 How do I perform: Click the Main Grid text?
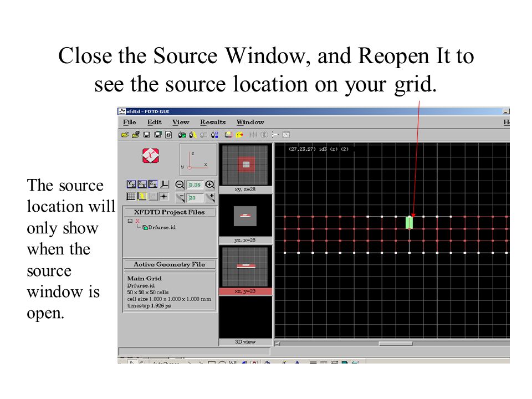pos(145,279)
